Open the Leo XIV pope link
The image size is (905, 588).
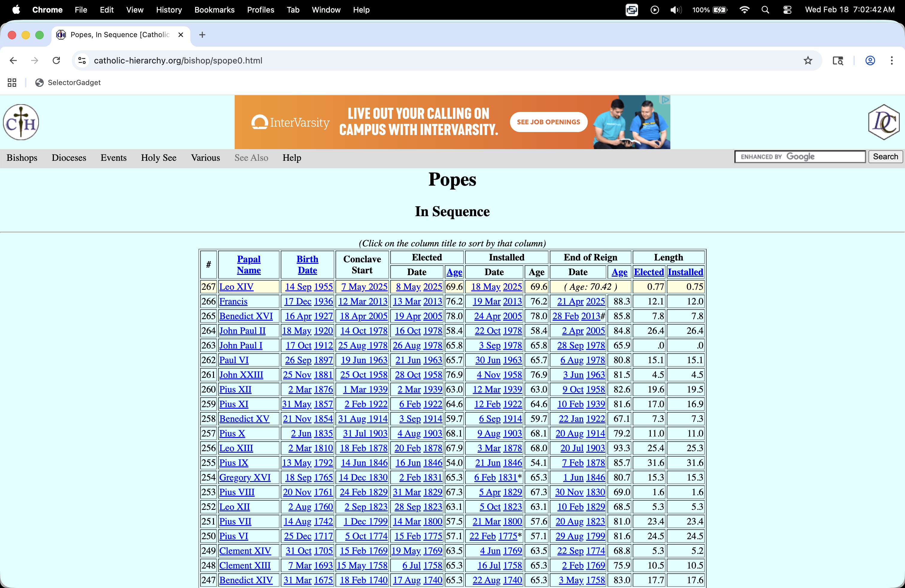tap(236, 287)
